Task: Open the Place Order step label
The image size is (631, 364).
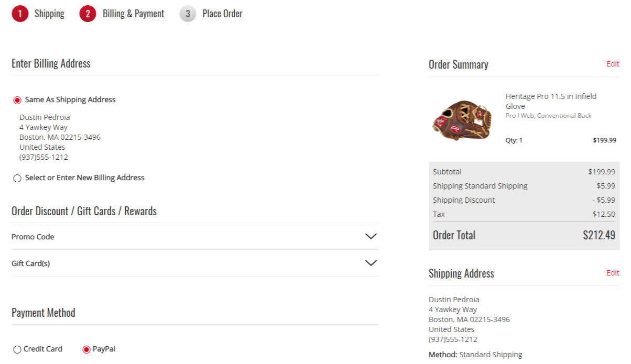Action: pos(222,14)
